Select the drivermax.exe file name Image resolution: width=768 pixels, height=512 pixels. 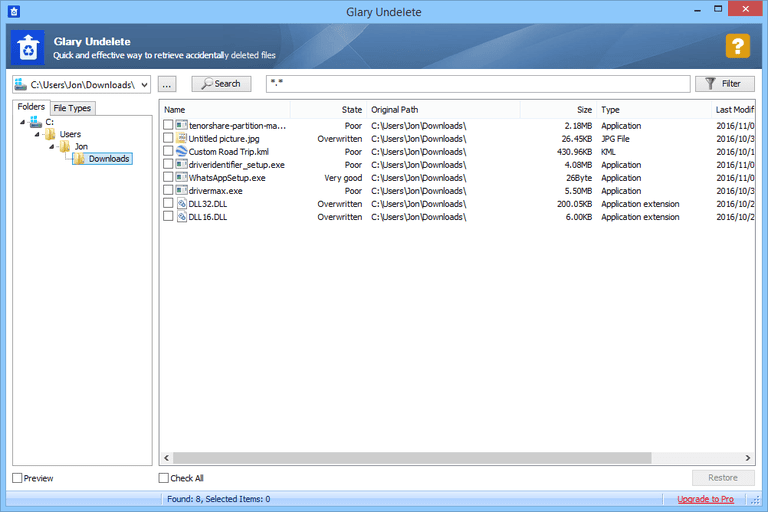point(216,191)
